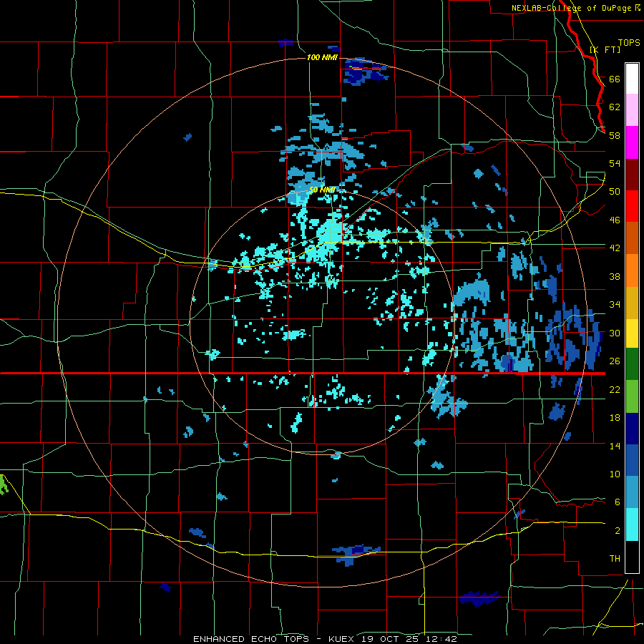This screenshot has width=644, height=644.
Task: Click the 14 legend value
Action: click(615, 446)
